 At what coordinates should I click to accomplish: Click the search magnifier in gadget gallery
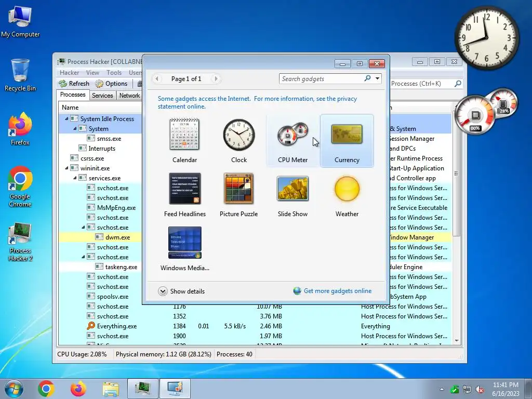(367, 78)
